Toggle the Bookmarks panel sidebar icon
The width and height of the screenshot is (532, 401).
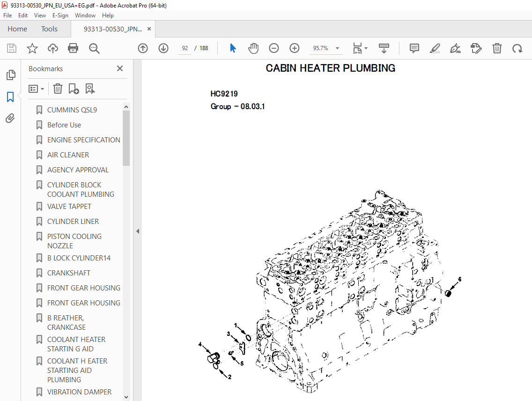click(x=10, y=97)
